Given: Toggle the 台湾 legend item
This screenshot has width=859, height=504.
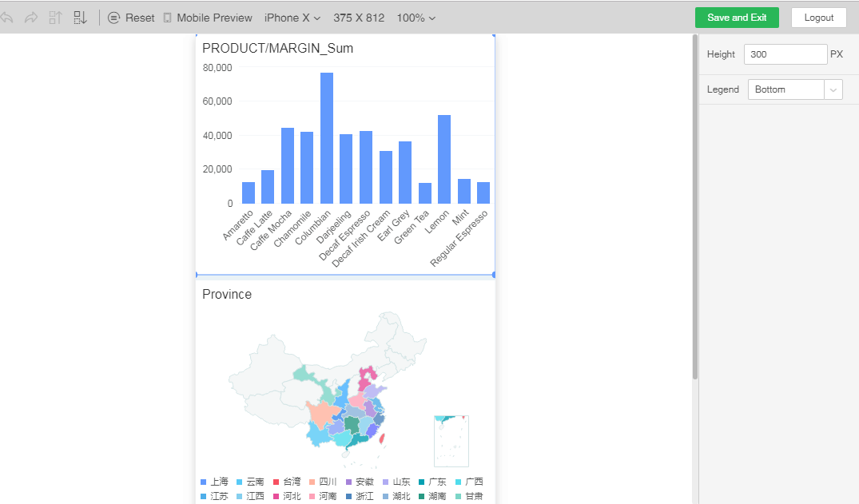Looking at the screenshot, I should click(287, 482).
